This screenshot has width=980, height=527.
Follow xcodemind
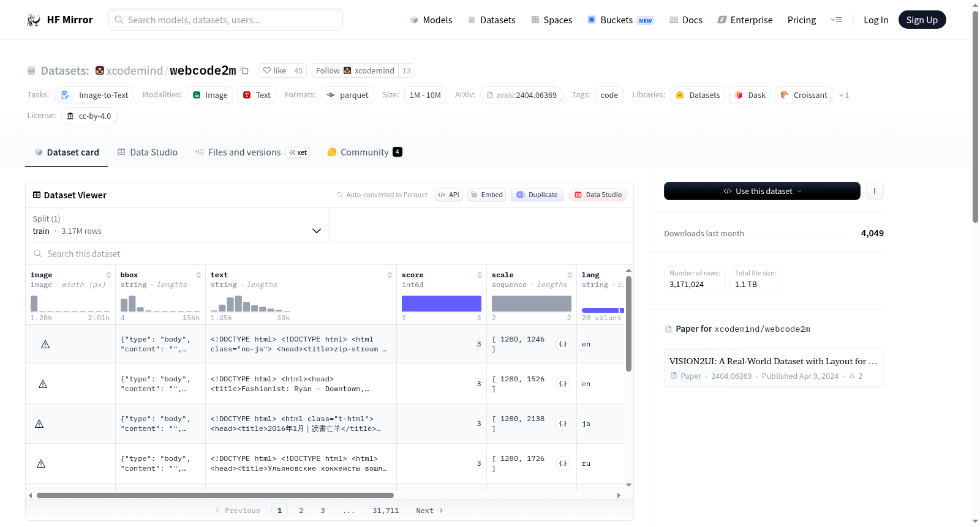click(x=355, y=70)
